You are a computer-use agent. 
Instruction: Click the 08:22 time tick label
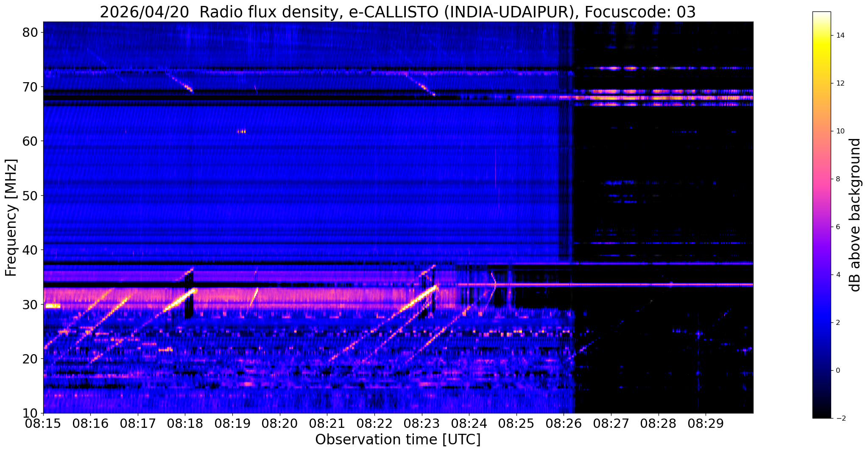374,424
